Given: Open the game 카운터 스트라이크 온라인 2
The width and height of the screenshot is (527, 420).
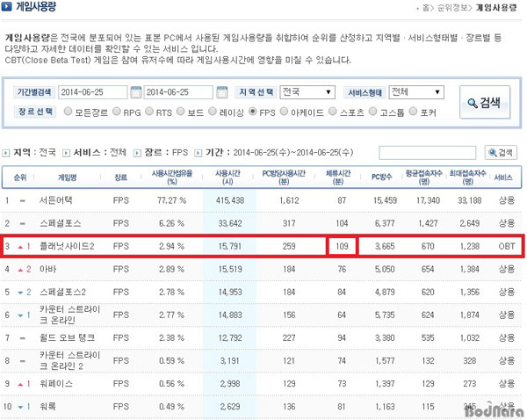Looking at the screenshot, I should [x=70, y=360].
